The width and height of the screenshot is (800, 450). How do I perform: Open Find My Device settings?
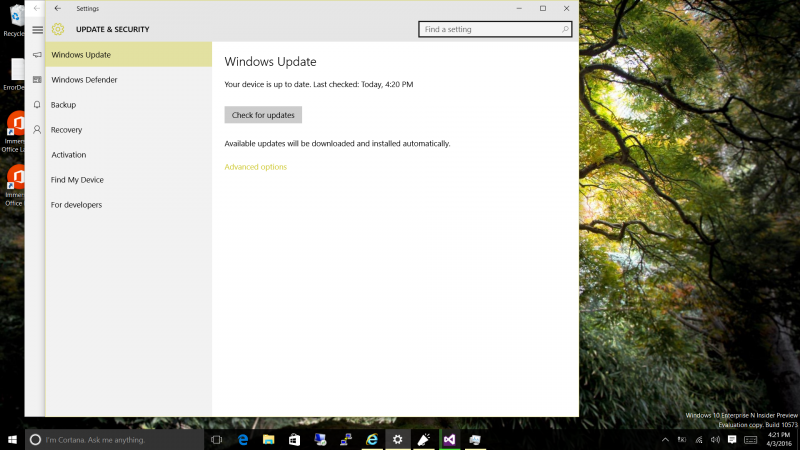point(77,180)
